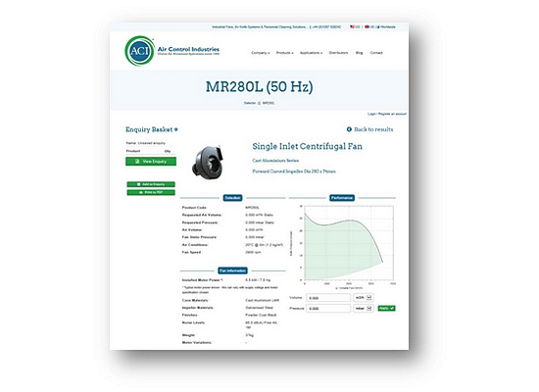Viewport: 539px width, 392px height.
Task: Open the Contact page
Action: (x=376, y=53)
